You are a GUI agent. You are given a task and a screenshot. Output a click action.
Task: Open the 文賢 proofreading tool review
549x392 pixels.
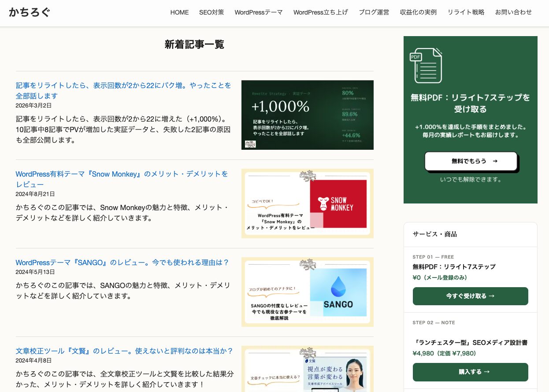(124, 351)
